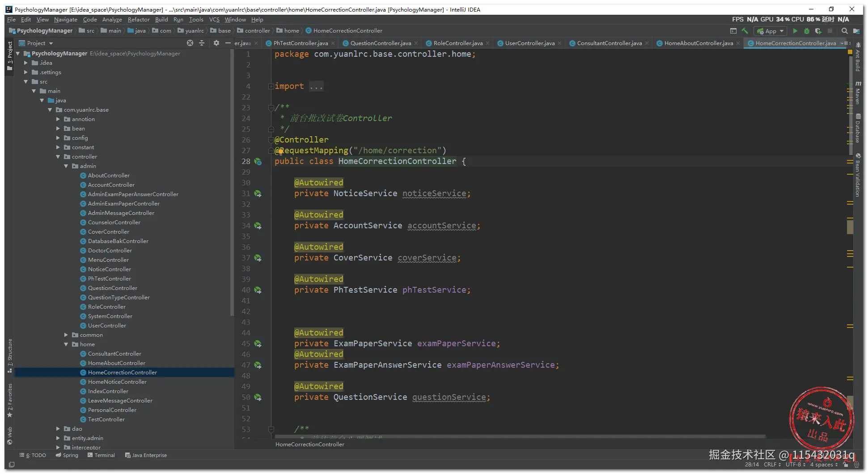Build project using the hammer icon
The width and height of the screenshot is (868, 474).
click(745, 31)
